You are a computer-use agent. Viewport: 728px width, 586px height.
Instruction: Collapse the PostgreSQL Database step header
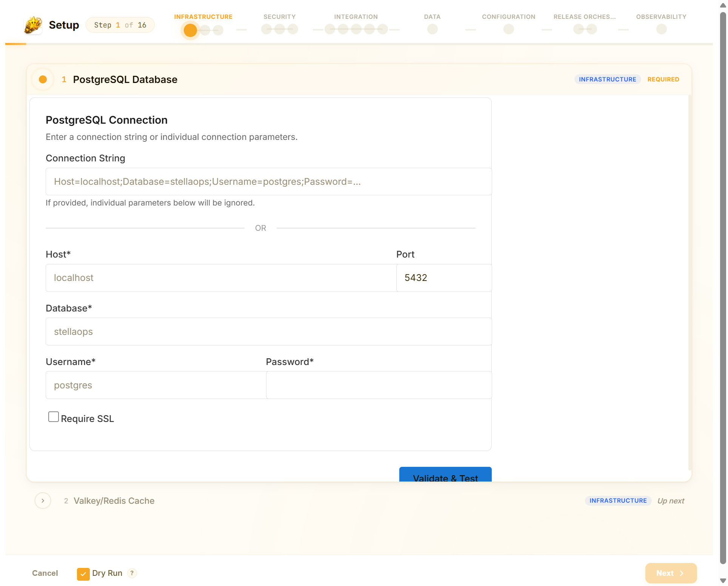click(125, 80)
